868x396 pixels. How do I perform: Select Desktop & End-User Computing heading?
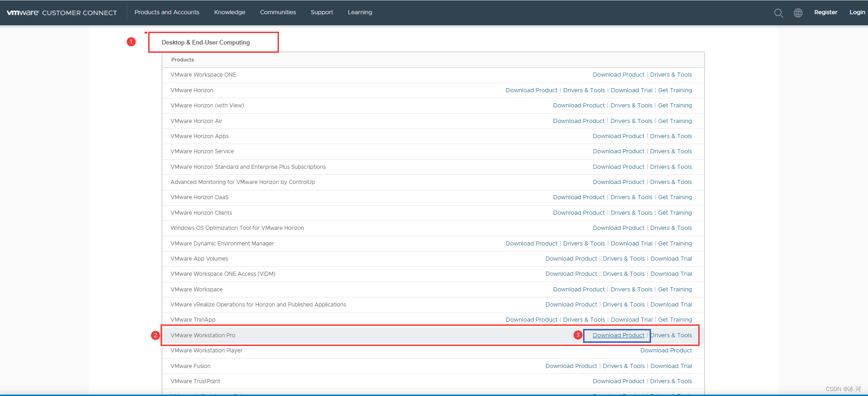click(206, 42)
